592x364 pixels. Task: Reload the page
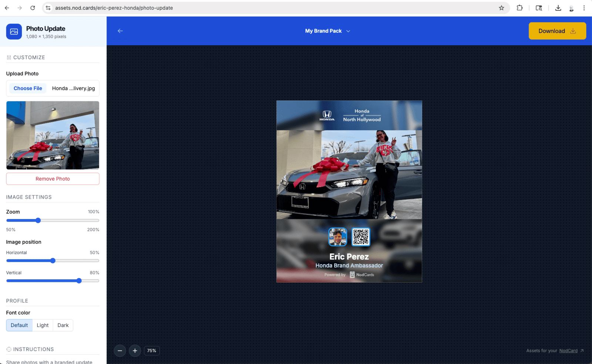pos(33,8)
